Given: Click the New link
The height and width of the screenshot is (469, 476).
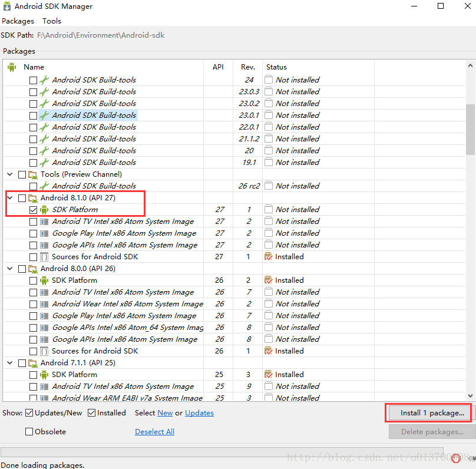Looking at the screenshot, I should (x=165, y=413).
